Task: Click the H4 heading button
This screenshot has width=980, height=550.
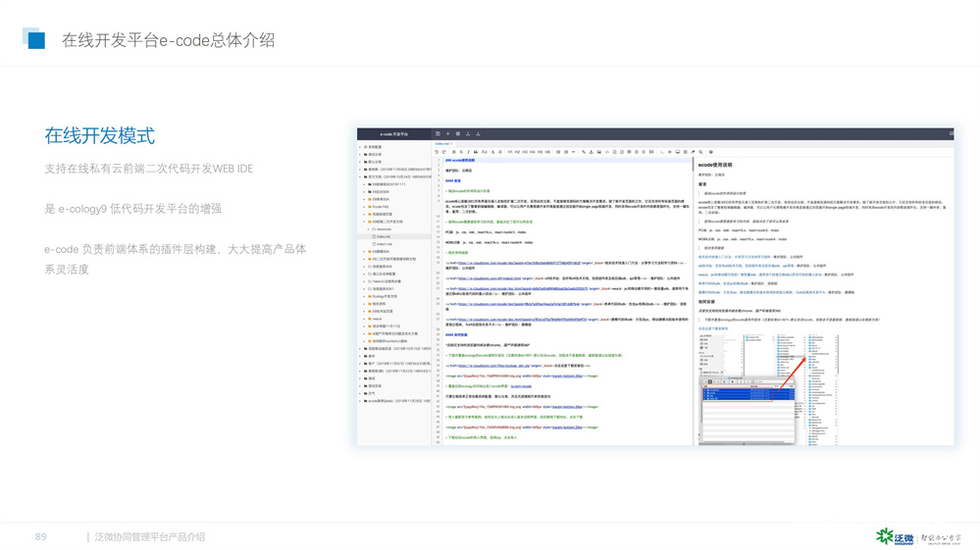Action: point(533,152)
